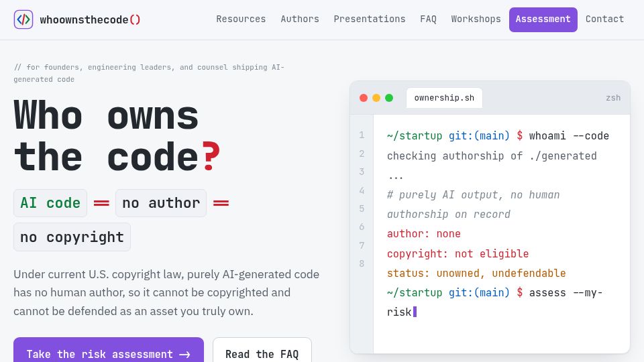
Task: Click the no copyright chip
Action: (x=72, y=237)
